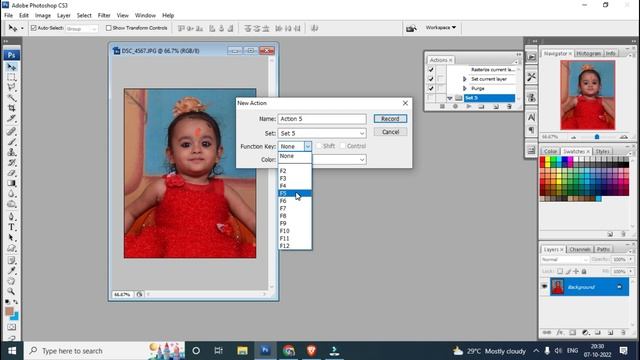Click the adjustment layer icon in Layers panel
The image size is (640, 360).
click(x=585, y=333)
